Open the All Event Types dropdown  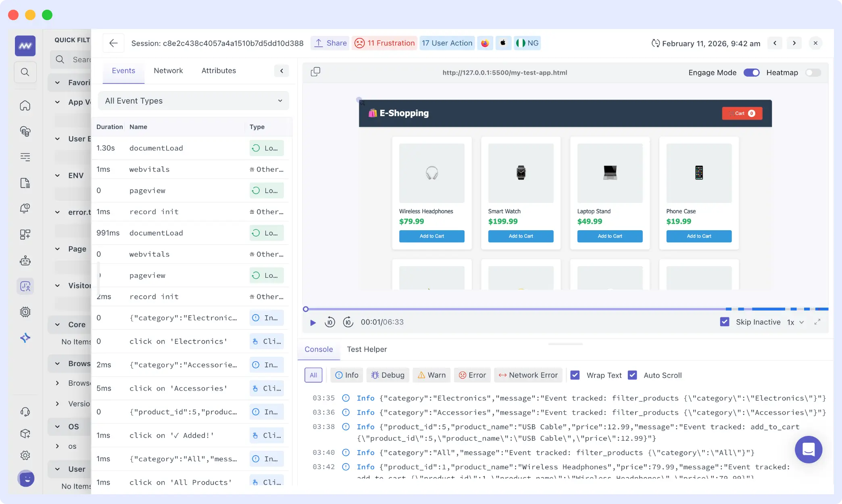tap(193, 101)
